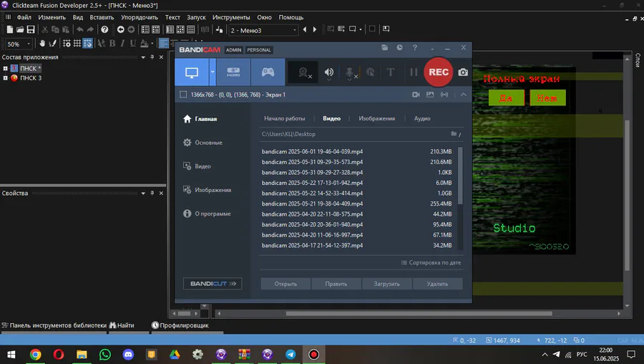Click the back arrow circle in Fusion toolbar

click(120, 29)
